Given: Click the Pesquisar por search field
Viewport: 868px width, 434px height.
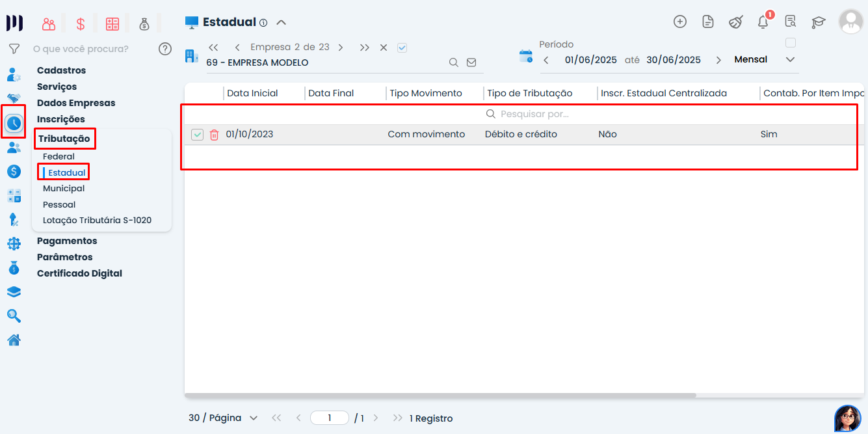Looking at the screenshot, I should [x=533, y=114].
